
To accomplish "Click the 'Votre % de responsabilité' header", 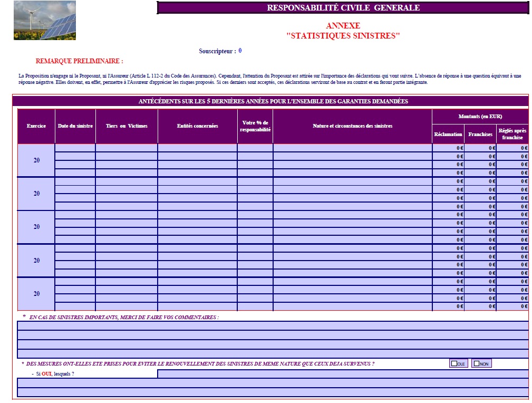I will 255,126.
